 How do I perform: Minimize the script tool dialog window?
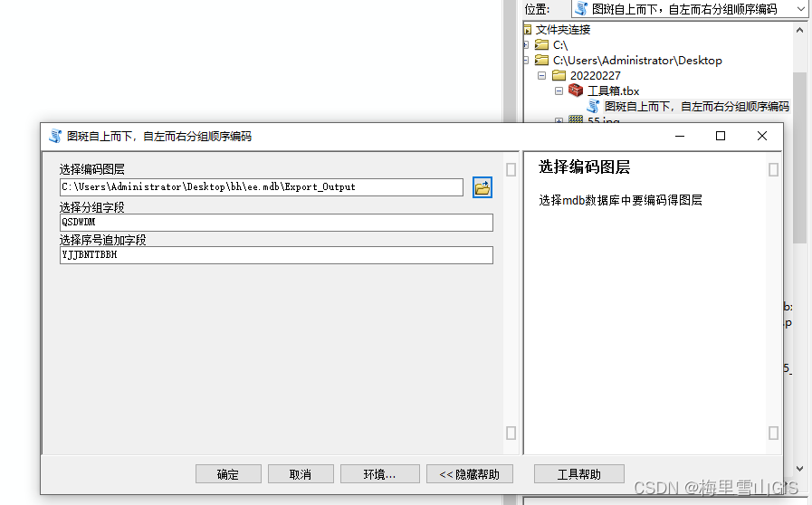coord(680,136)
